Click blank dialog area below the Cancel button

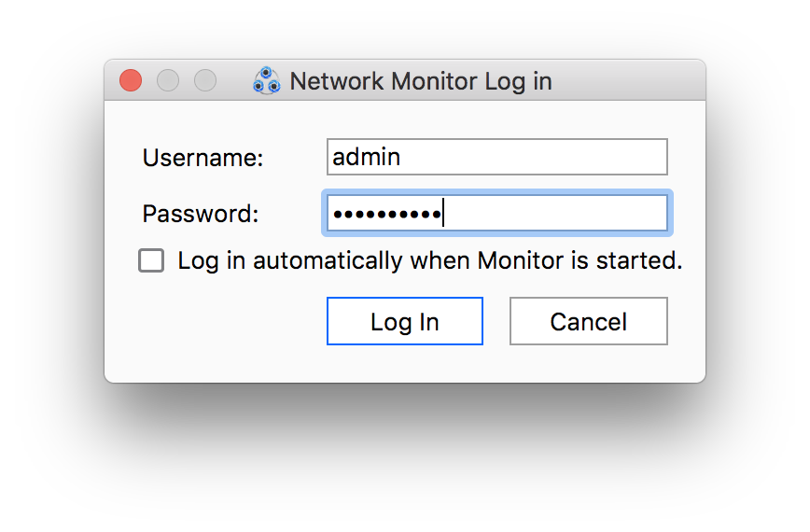[x=588, y=364]
